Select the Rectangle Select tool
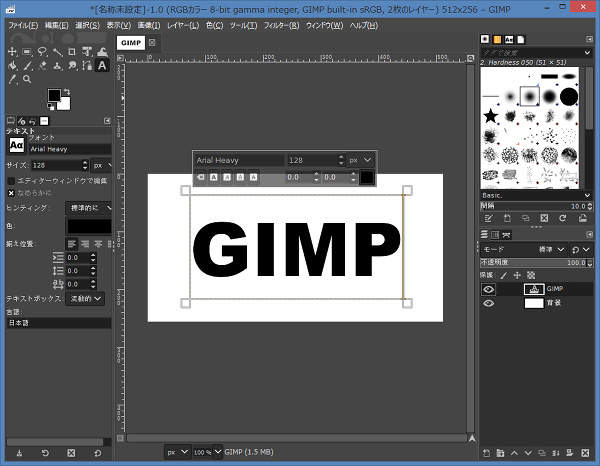600x466 pixels. tap(27, 51)
